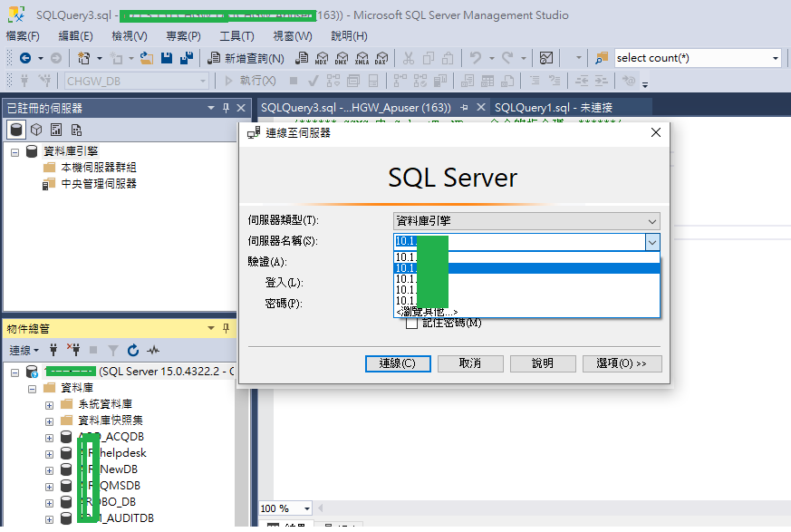
Task: Open the 100 % zoom dropdown
Action: [307, 508]
